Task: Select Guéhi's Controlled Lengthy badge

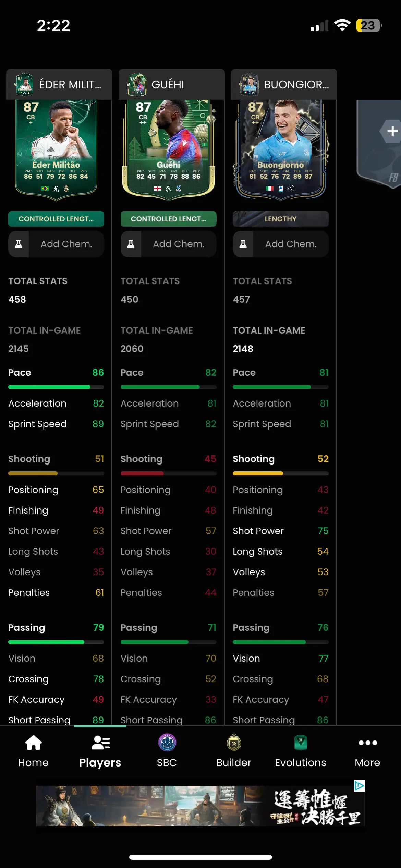Action: pyautogui.click(x=169, y=219)
